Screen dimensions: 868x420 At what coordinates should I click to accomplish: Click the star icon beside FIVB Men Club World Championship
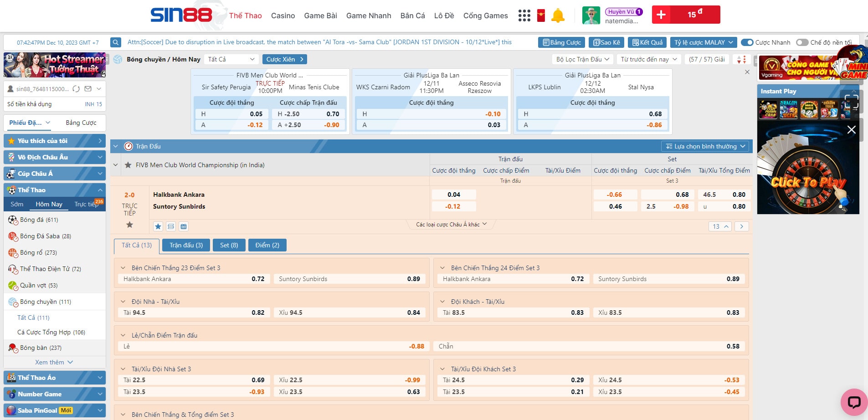[x=128, y=165]
